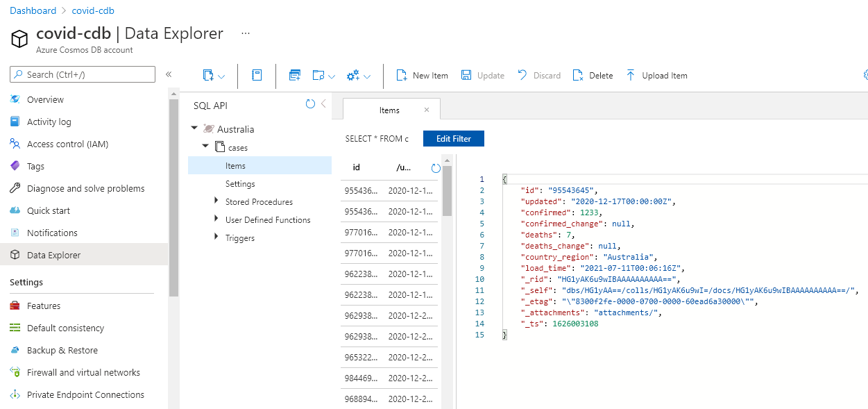
Task: Click the SELECT * FROM c query text
Action: tap(377, 139)
